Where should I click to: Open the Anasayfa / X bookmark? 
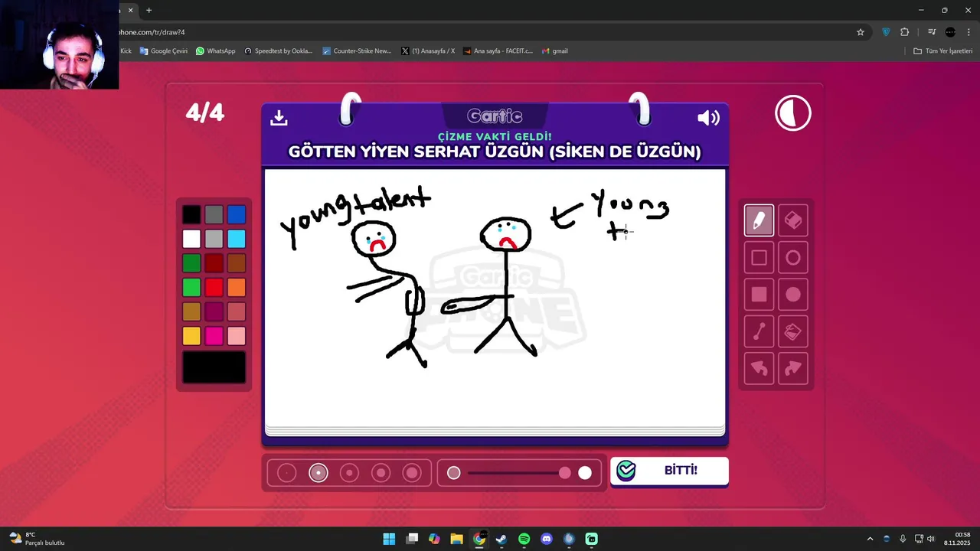(428, 51)
